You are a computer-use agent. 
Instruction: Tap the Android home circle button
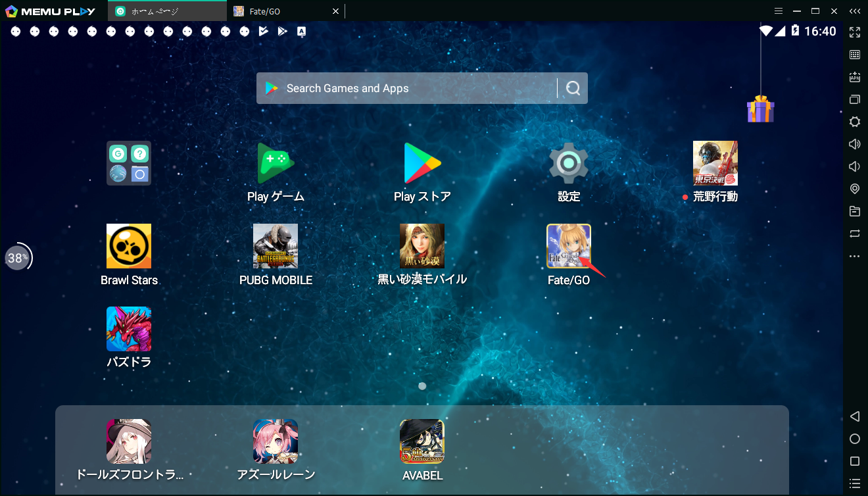coord(855,439)
